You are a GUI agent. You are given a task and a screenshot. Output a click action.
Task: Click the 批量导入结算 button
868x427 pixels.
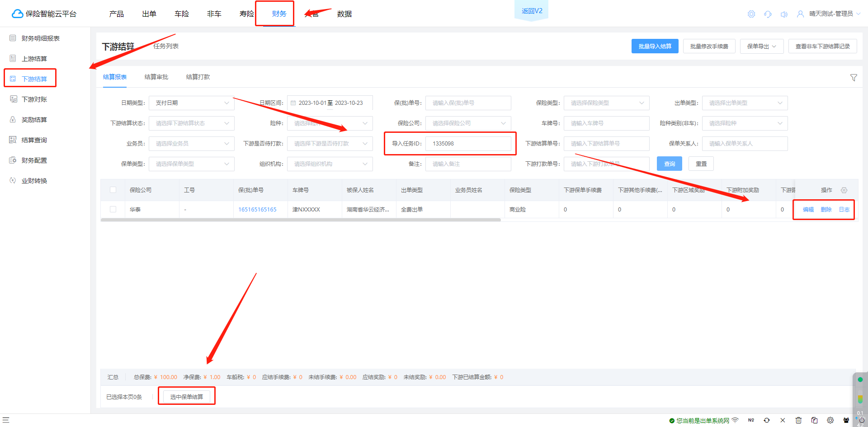pyautogui.click(x=655, y=46)
